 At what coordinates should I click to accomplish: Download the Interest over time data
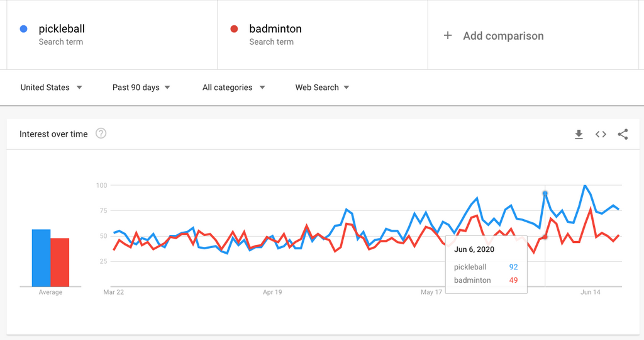(579, 134)
